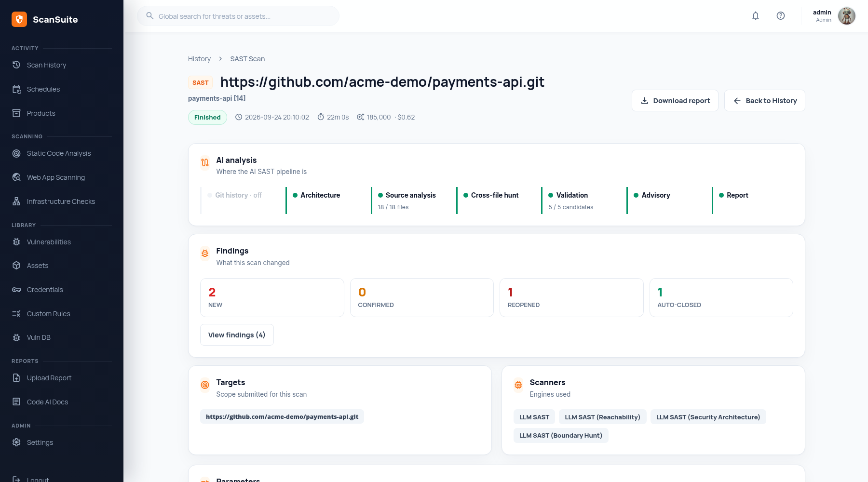The width and height of the screenshot is (868, 482).
Task: Open the admin avatar menu
Action: [847, 16]
